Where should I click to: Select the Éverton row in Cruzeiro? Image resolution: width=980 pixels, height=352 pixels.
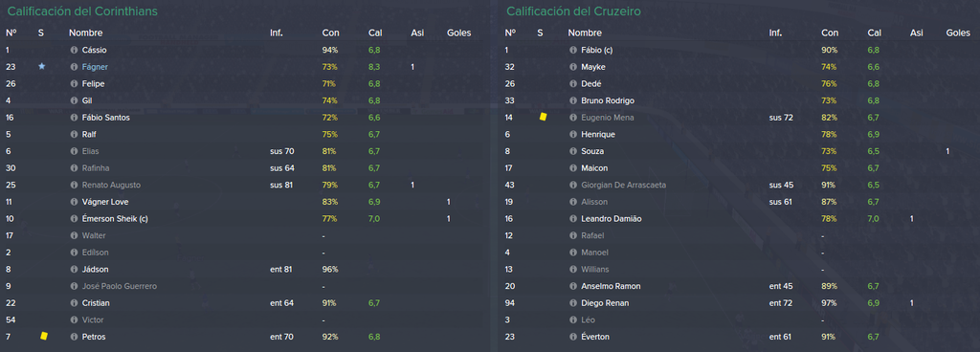tap(740, 337)
